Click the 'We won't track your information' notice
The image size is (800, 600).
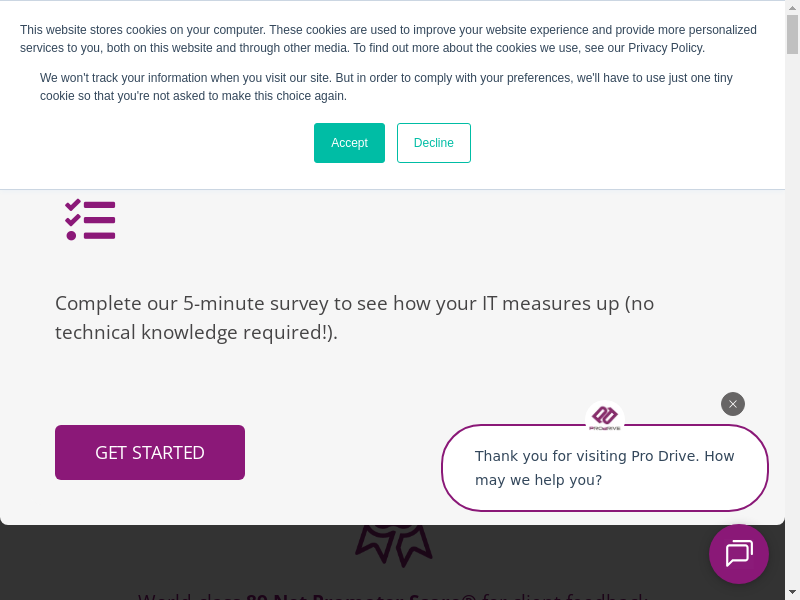(x=386, y=87)
